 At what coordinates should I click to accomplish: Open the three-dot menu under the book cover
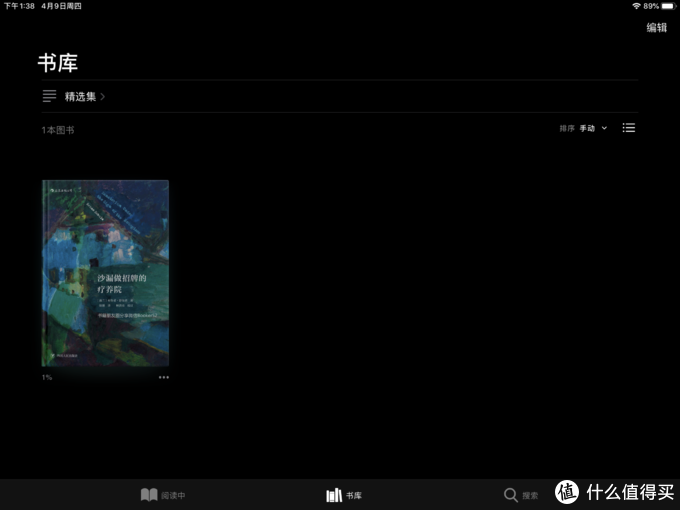[x=163, y=377]
